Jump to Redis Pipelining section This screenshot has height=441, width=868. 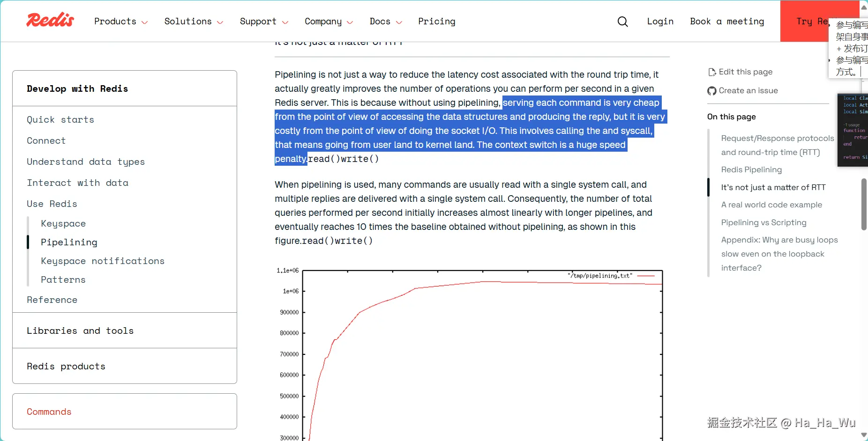point(751,169)
